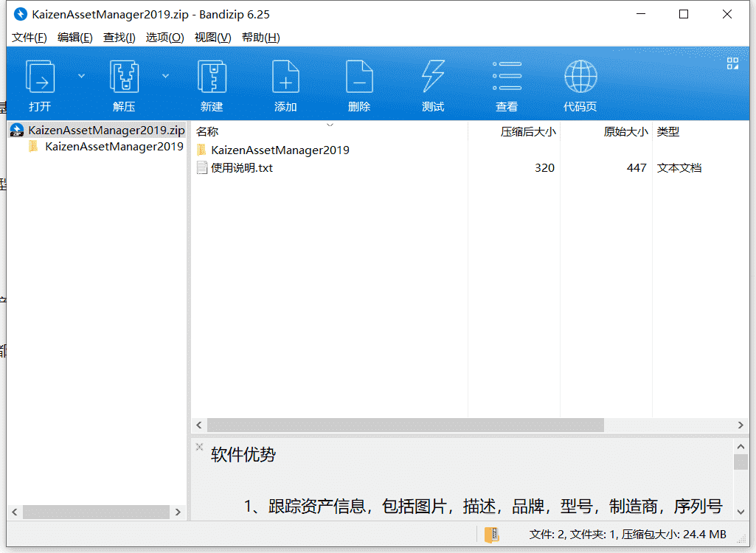
Task: Click the 使用说明.txt text document icon
Action: point(202,168)
